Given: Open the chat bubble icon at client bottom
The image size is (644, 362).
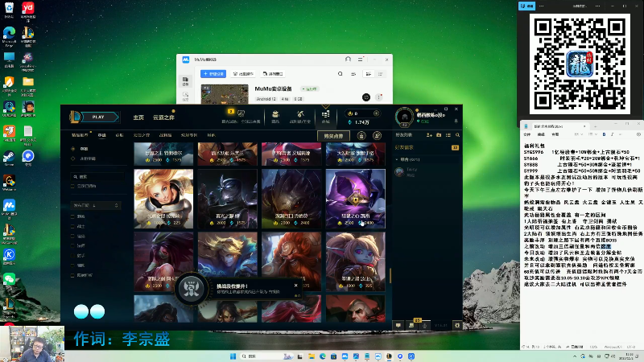Looking at the screenshot, I should pyautogui.click(x=398, y=325).
